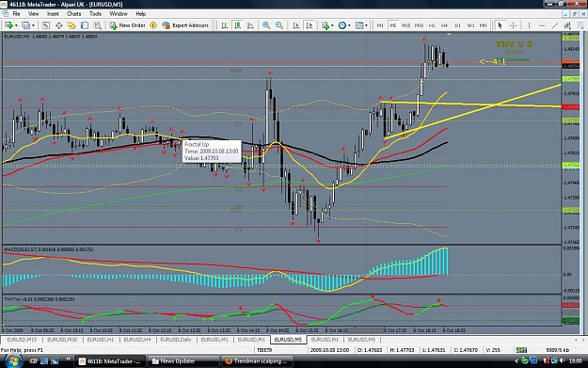This screenshot has height=368, width=588.
Task: Open the File menu
Action: click(17, 14)
